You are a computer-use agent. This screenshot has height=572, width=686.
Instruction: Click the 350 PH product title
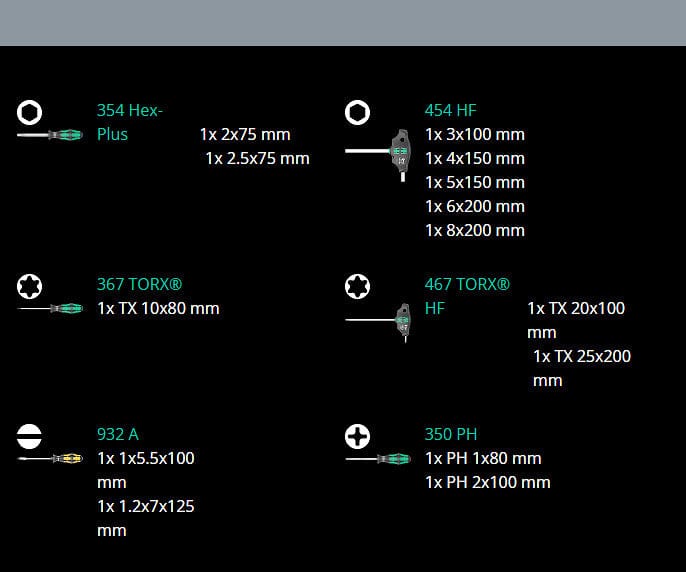click(x=451, y=434)
